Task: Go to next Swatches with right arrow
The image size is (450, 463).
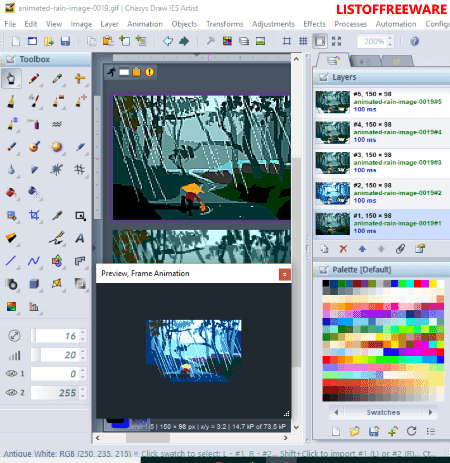Action: click(430, 412)
